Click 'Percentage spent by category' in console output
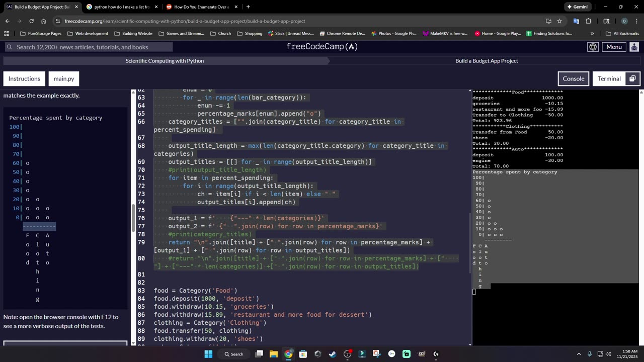Viewport: 644px width, 362px height. click(x=515, y=172)
